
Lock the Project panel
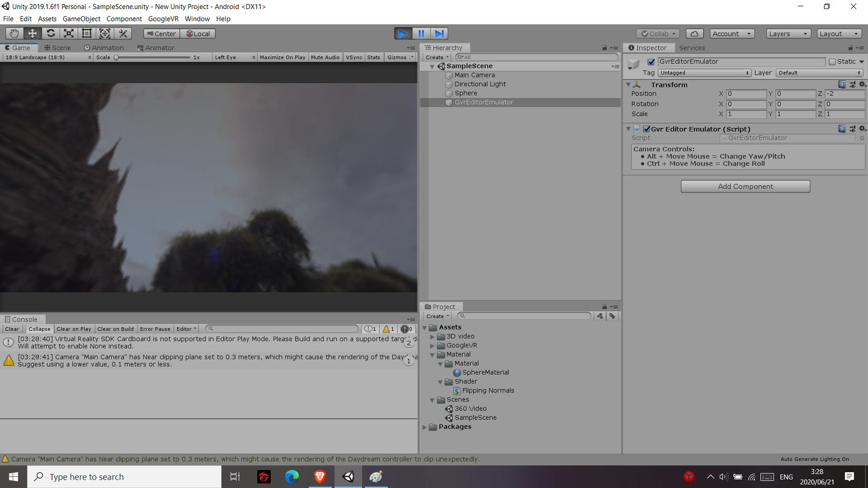(x=604, y=307)
